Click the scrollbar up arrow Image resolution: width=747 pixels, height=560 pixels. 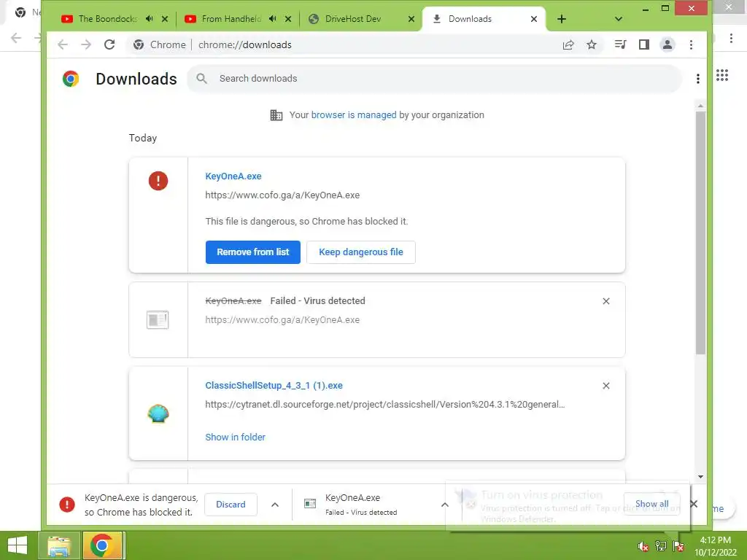(700, 106)
